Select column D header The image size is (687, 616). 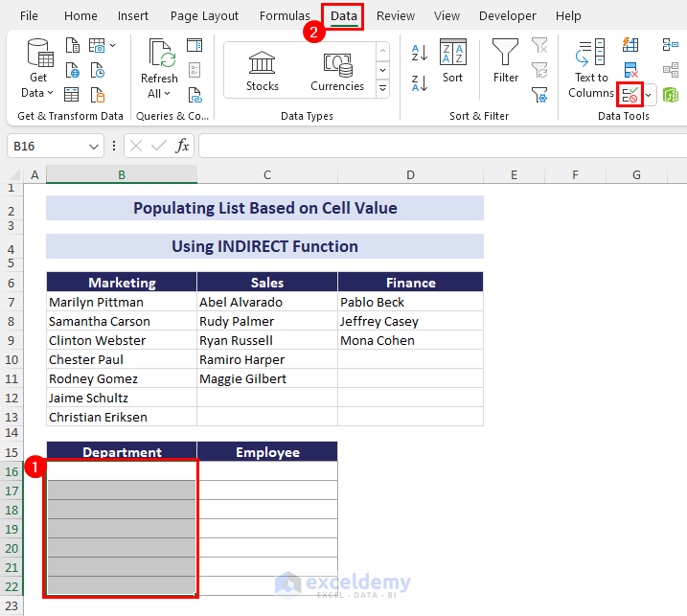pos(410,175)
